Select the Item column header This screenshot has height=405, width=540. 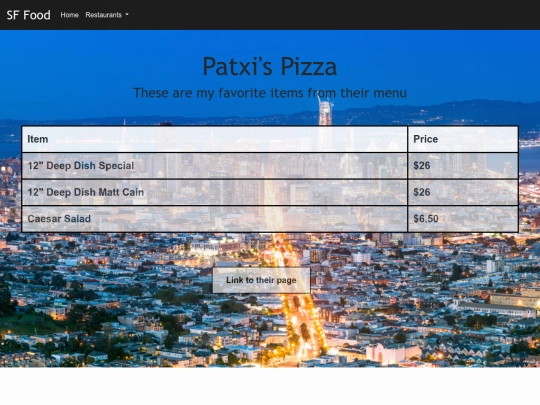point(215,139)
